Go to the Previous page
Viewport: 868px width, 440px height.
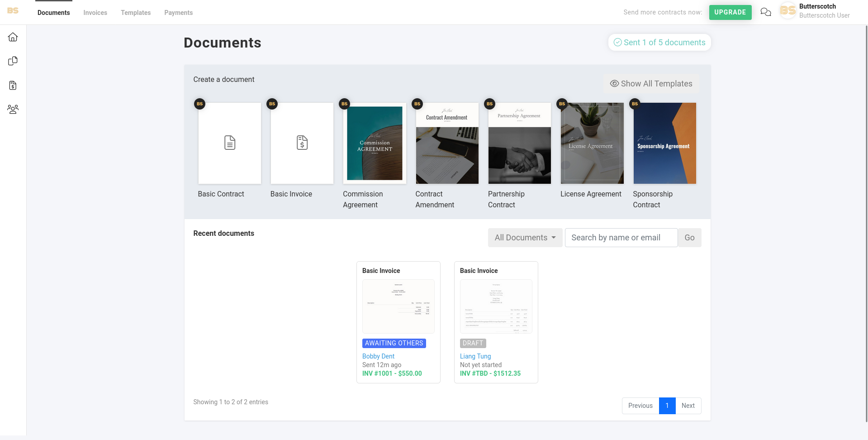(x=640, y=406)
